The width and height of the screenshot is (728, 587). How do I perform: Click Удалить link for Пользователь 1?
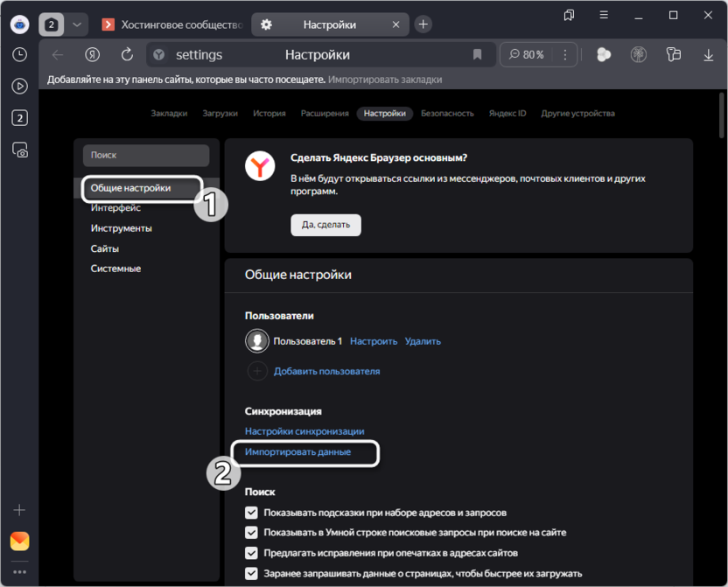point(423,341)
